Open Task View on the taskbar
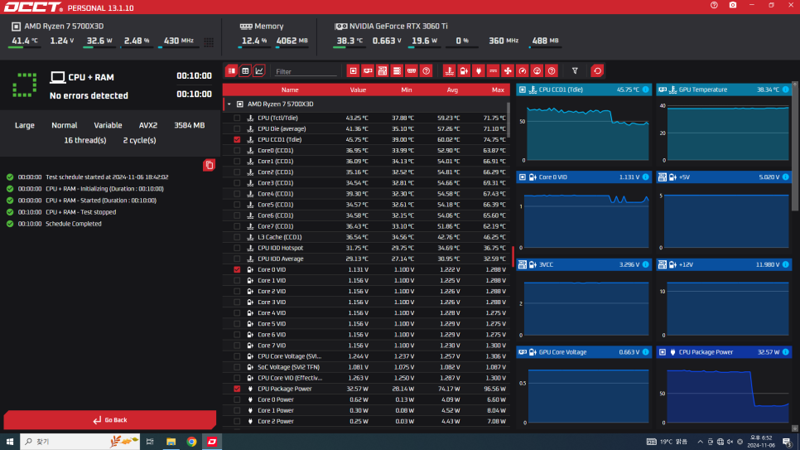 point(150,441)
